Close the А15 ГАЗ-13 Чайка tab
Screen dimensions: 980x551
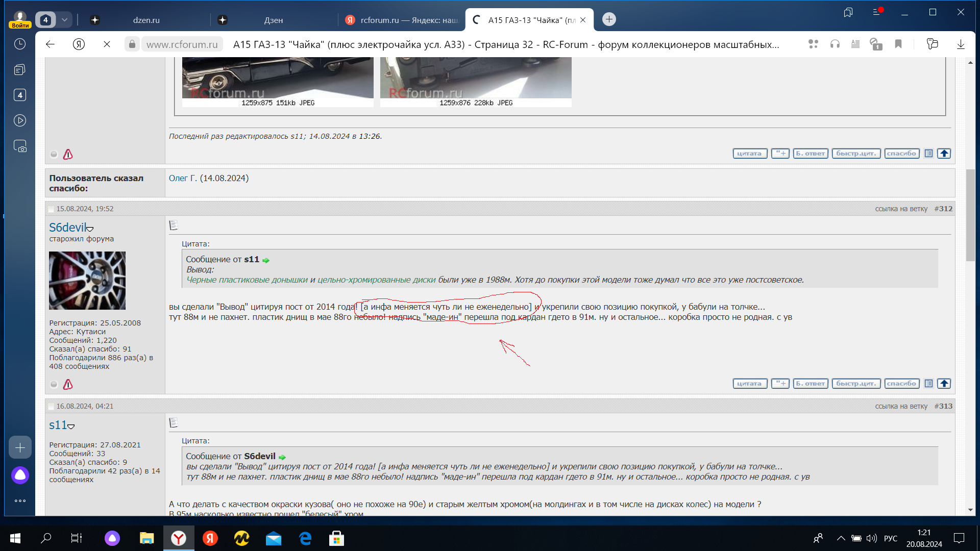tap(583, 20)
